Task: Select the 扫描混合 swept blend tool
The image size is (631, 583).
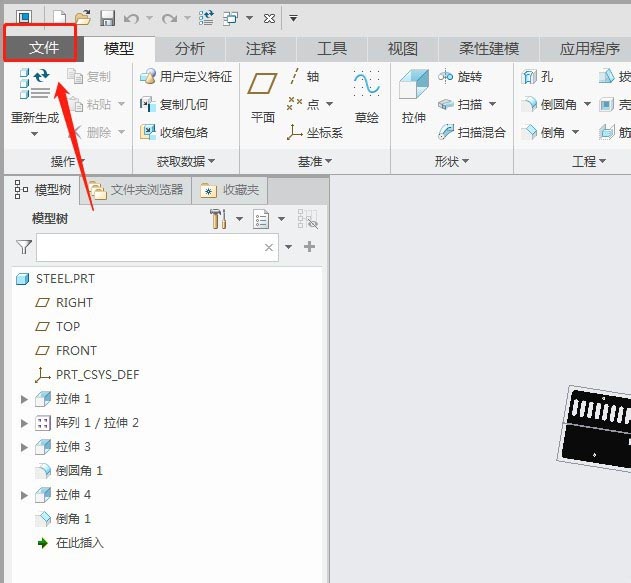Action: pos(472,132)
